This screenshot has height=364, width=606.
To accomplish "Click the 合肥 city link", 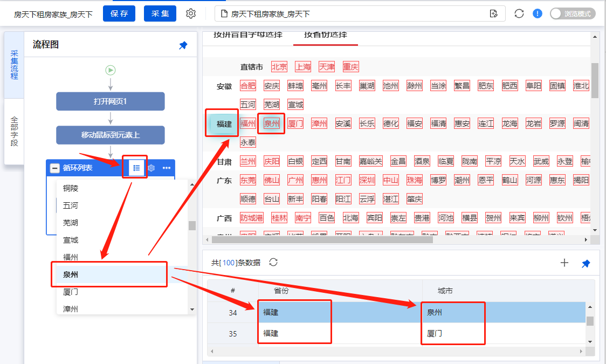I will point(247,86).
